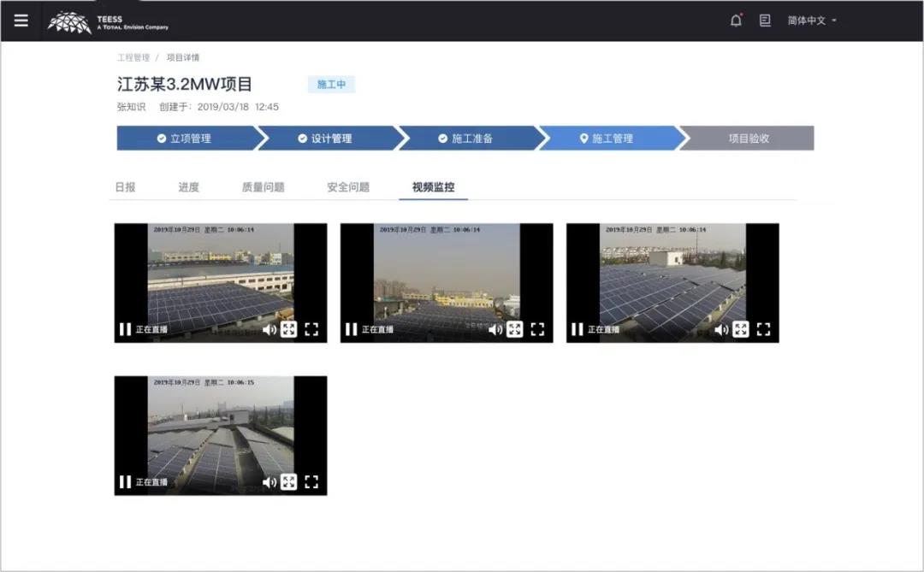
Task: Open the notifications bell
Action: 736,21
